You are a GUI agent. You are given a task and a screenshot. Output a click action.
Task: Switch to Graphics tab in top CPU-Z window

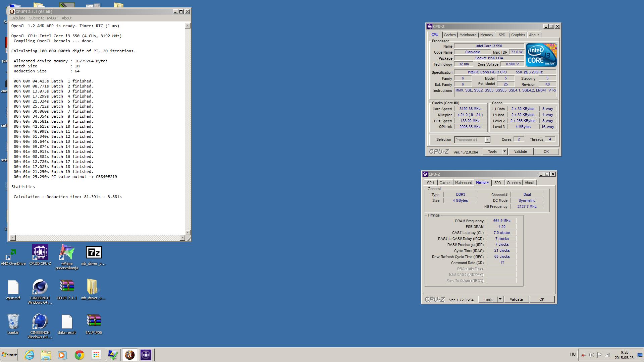tap(518, 35)
